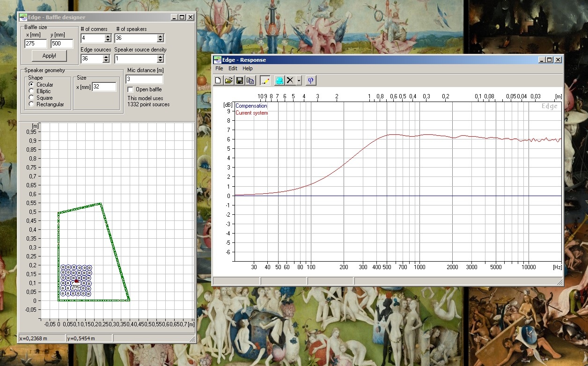Click the x=0,2368 m status readout
Image resolution: width=588 pixels, height=366 pixels.
point(41,338)
